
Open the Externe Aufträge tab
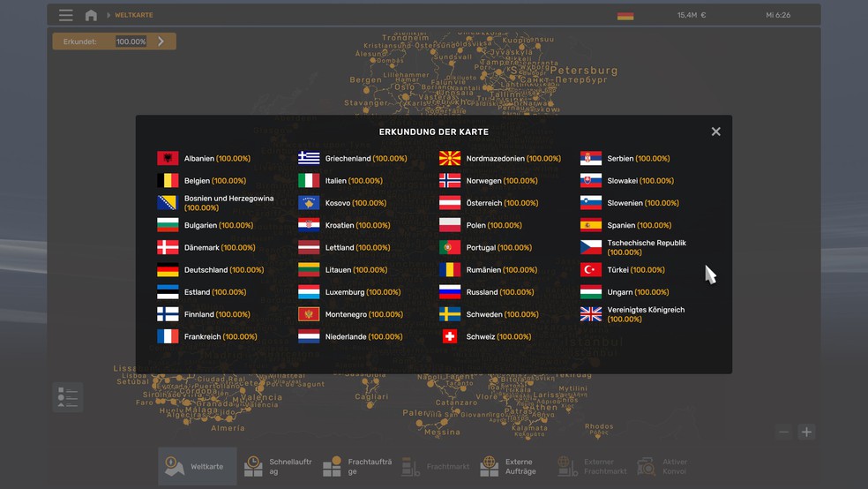pyautogui.click(x=512, y=466)
